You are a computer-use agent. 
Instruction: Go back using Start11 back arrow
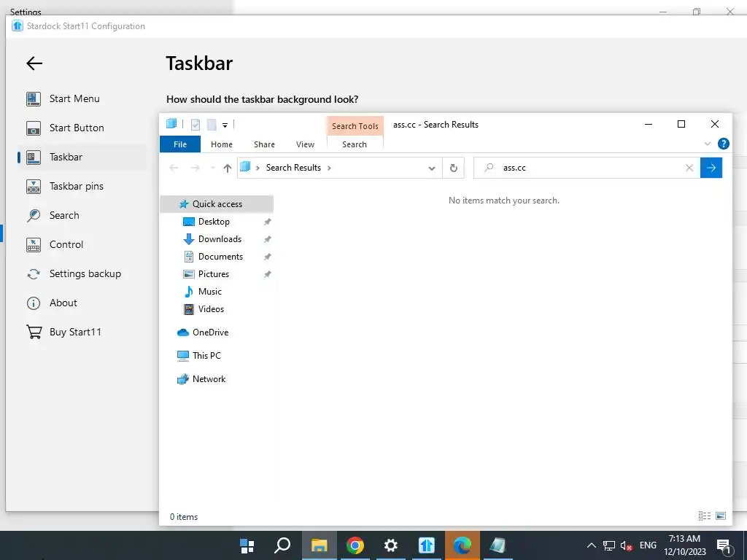(34, 63)
